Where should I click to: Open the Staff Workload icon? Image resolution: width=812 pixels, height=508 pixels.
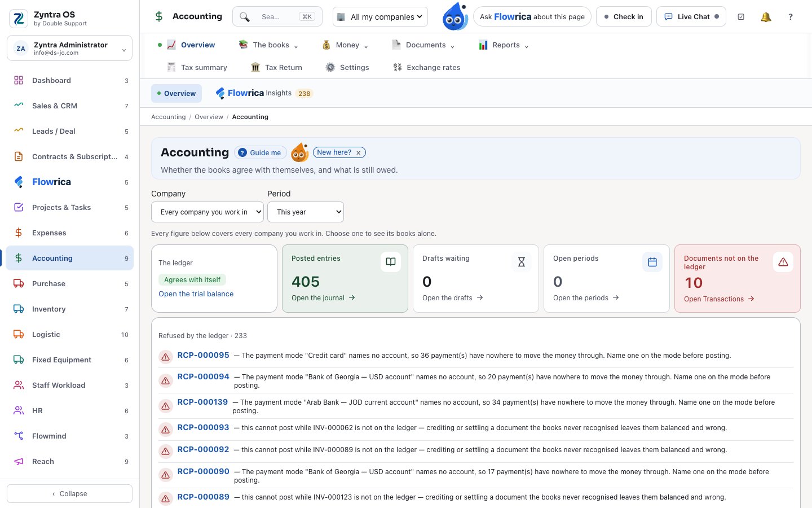[x=19, y=385]
